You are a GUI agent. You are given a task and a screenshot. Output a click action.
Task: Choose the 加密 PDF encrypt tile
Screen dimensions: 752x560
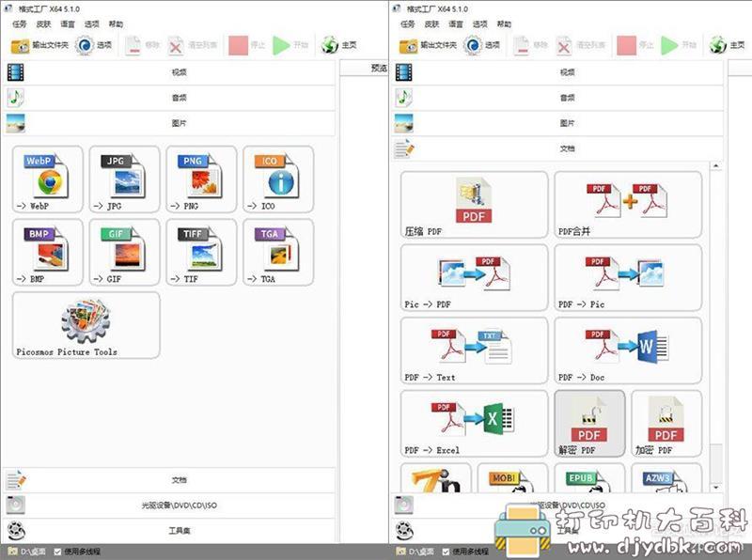(x=666, y=424)
